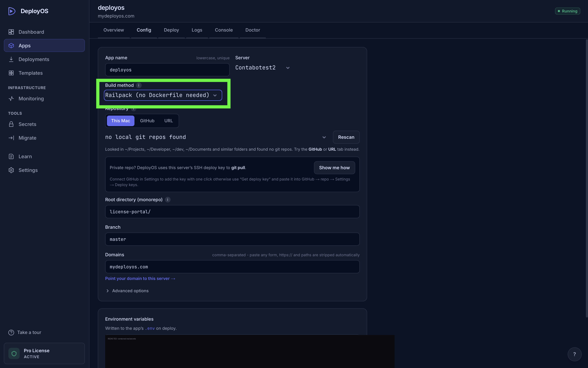Click the Pro License shield icon
This screenshot has width=588, height=368.
(14, 353)
